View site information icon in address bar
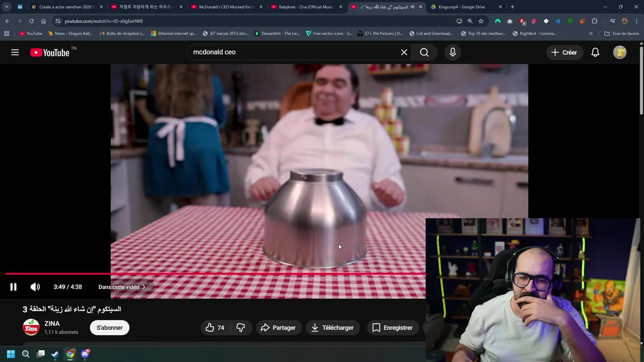 click(x=58, y=21)
